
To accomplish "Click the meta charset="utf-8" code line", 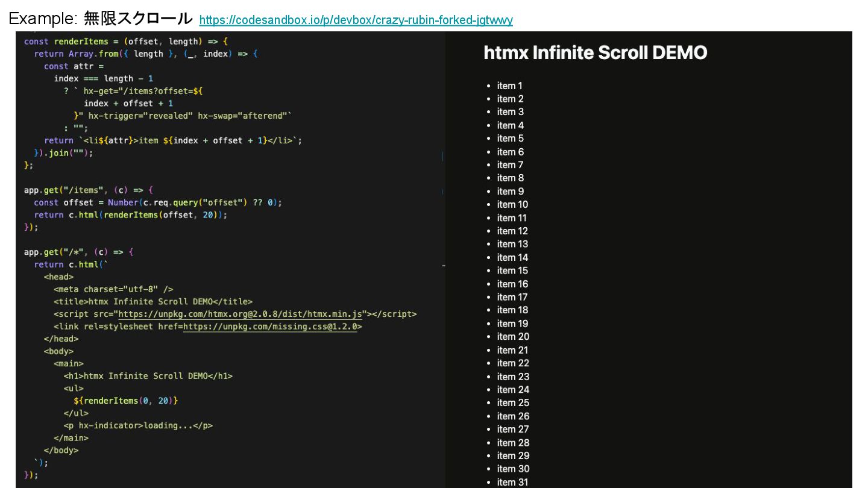I will tap(113, 289).
